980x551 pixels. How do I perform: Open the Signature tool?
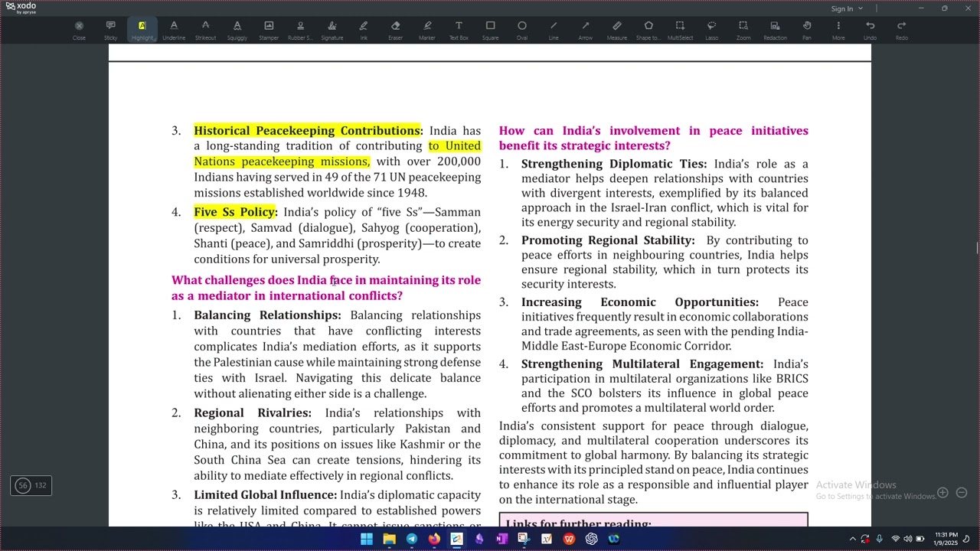(332, 30)
